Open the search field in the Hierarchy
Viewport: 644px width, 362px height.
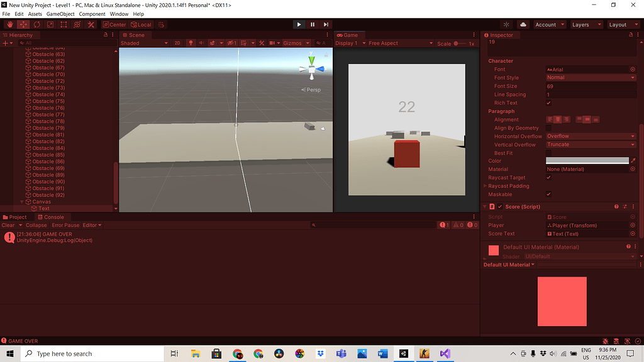[x=69, y=42]
